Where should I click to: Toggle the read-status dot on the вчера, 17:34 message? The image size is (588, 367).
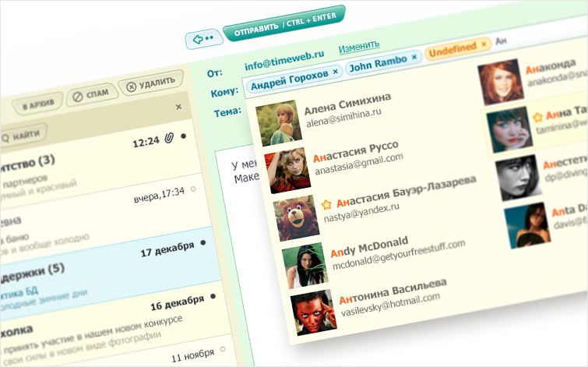193,189
